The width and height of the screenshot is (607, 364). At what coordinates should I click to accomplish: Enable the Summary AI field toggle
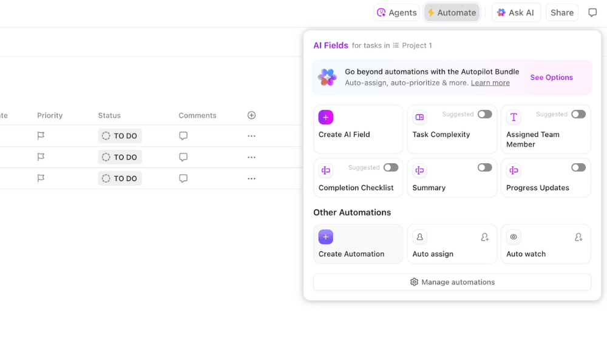tap(484, 167)
